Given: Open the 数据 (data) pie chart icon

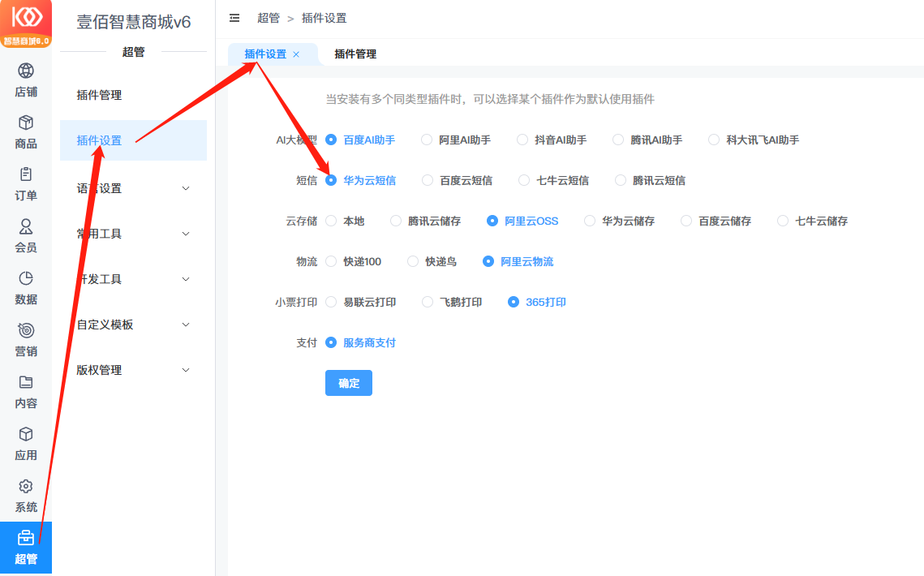Looking at the screenshot, I should tap(26, 278).
